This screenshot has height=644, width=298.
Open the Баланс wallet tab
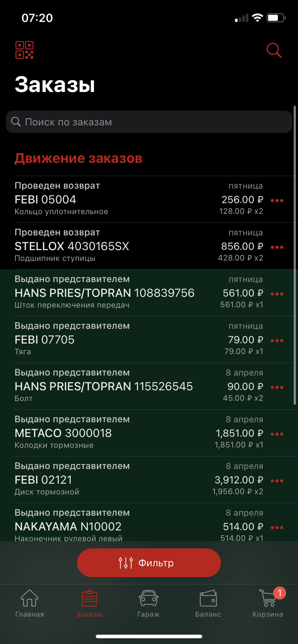208,603
